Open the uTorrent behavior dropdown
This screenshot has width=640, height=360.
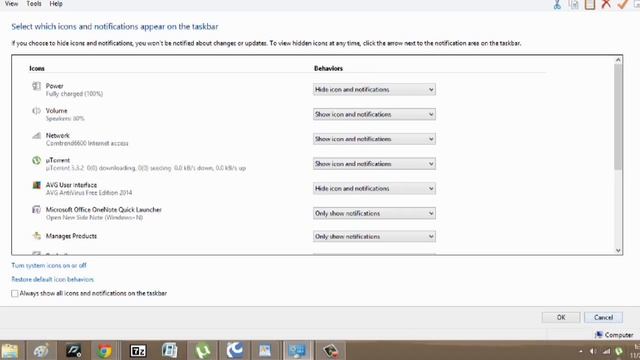coord(374,164)
